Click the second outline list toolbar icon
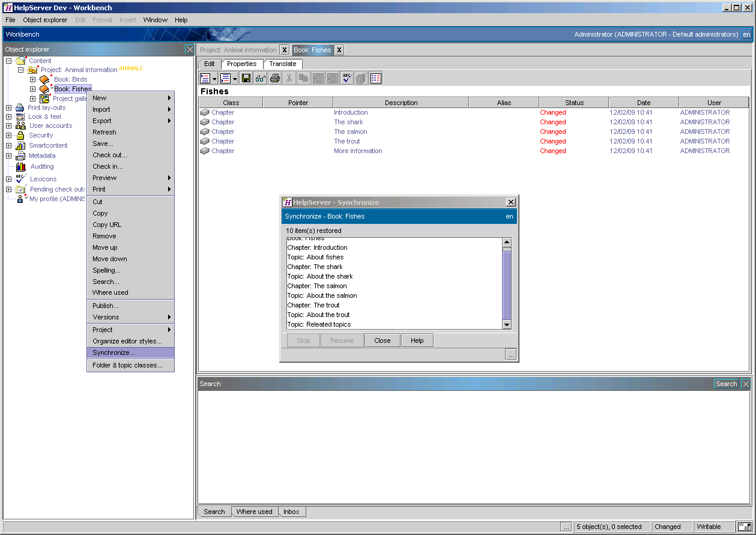 (x=225, y=78)
